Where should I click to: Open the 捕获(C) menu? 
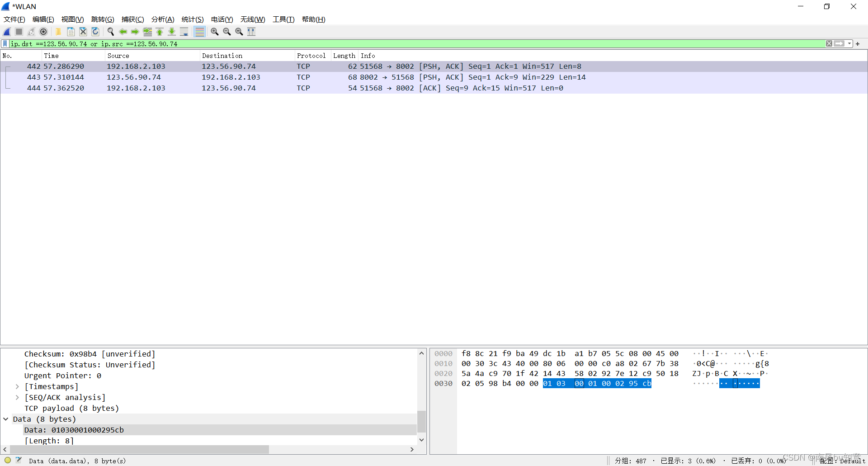[x=133, y=19]
